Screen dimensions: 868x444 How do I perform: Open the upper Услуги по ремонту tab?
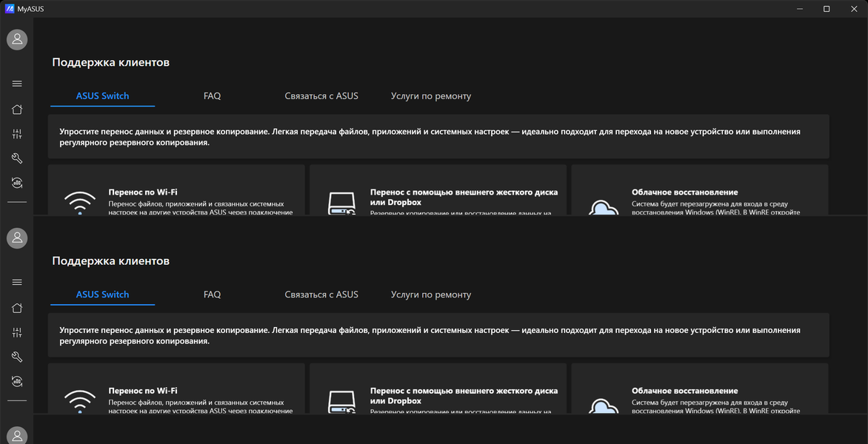pyautogui.click(x=431, y=95)
